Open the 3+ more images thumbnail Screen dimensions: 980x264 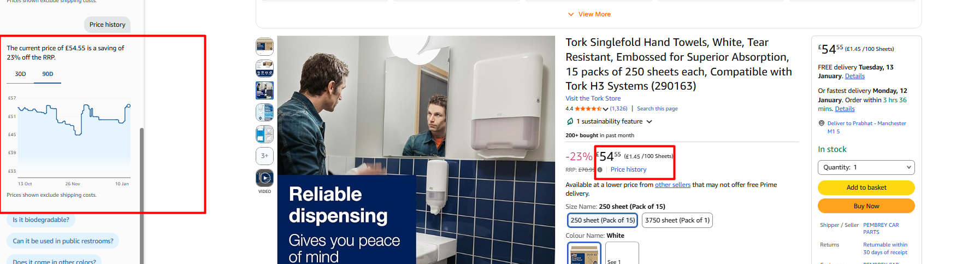[264, 156]
